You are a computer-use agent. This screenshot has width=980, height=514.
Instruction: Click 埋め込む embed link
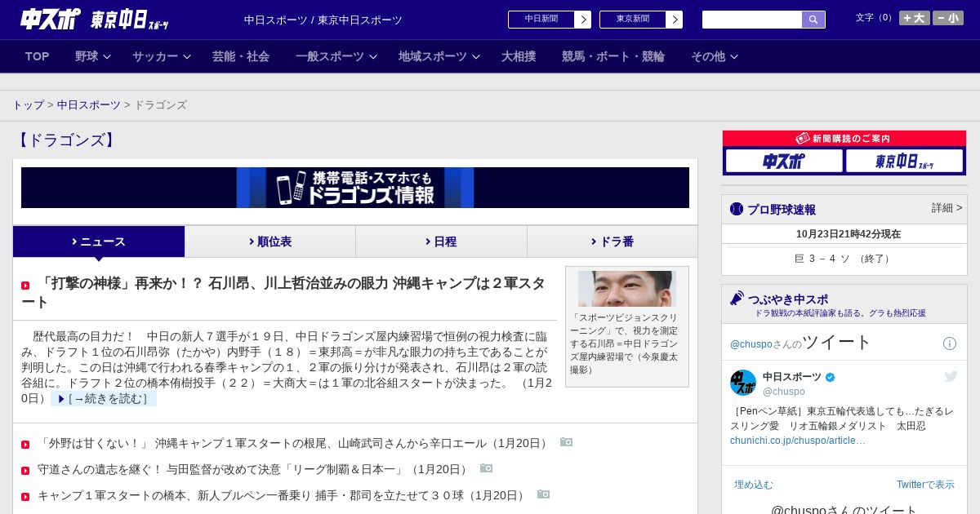754,485
